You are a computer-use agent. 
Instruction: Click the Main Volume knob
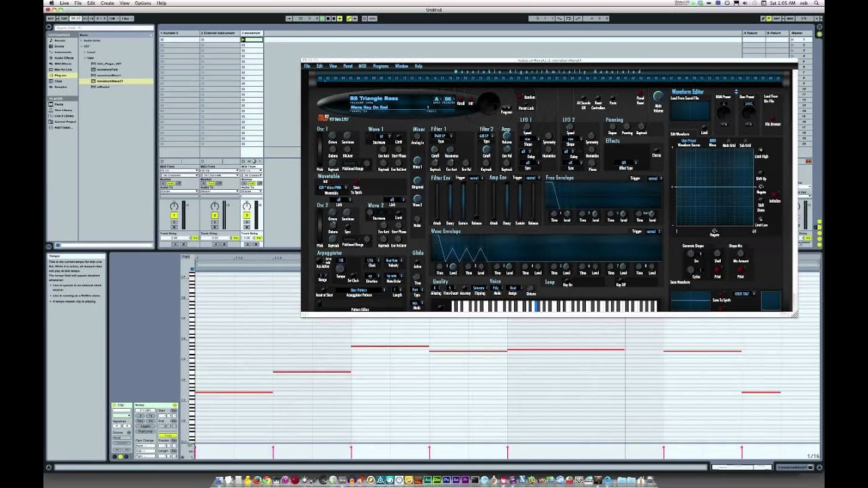click(658, 97)
